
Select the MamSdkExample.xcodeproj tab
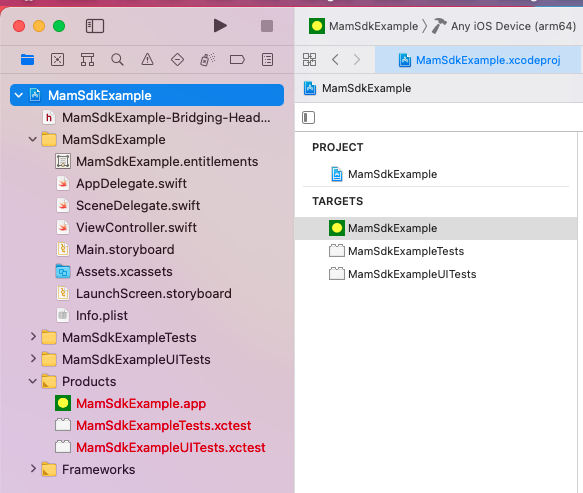pyautogui.click(x=479, y=60)
